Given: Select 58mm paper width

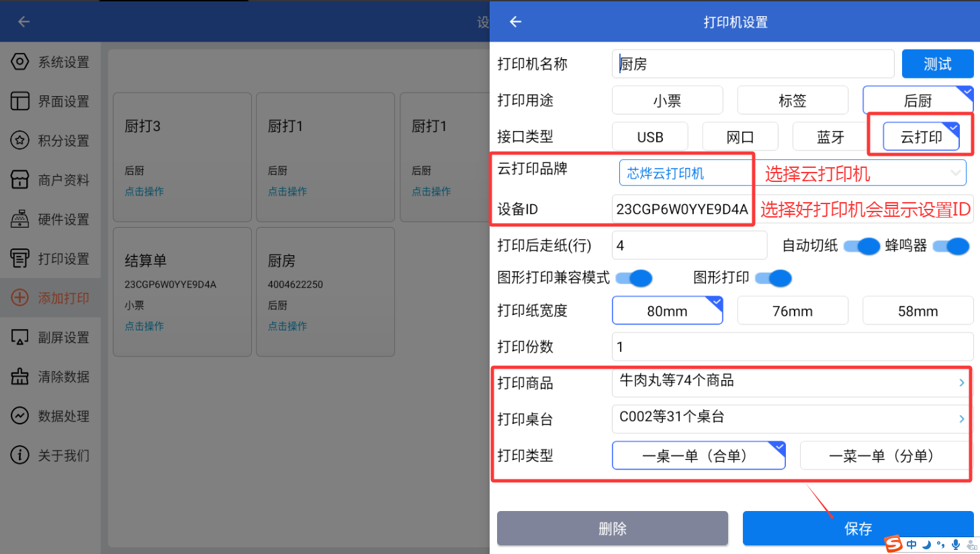Looking at the screenshot, I should click(x=918, y=311).
